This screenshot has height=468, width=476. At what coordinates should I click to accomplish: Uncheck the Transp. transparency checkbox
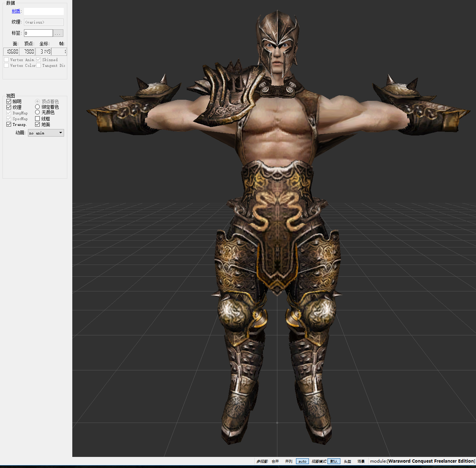point(9,124)
